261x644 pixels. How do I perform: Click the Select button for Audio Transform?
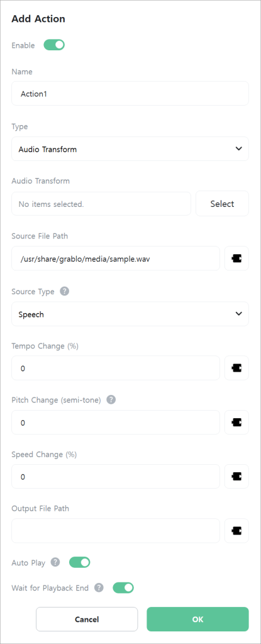point(222,204)
